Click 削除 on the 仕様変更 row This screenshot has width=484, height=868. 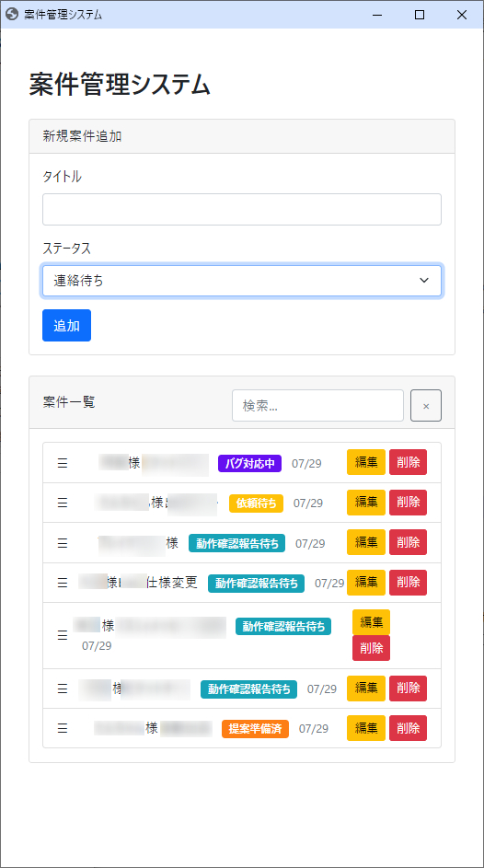tap(409, 583)
